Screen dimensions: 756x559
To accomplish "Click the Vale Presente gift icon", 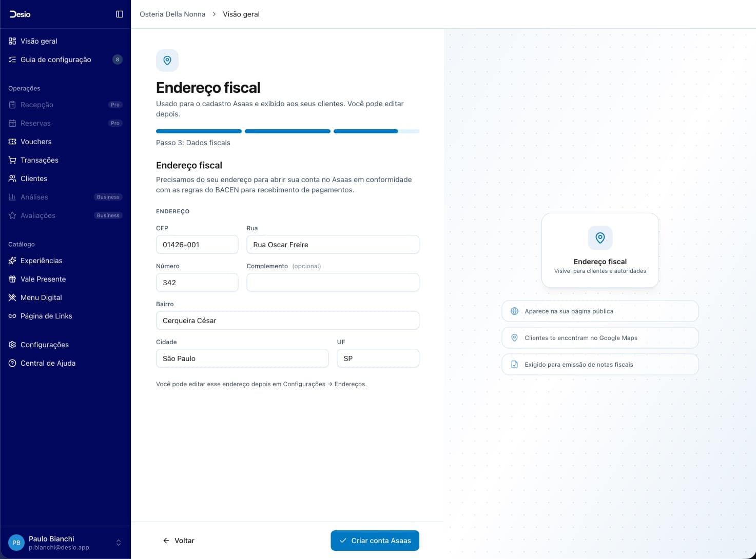I will tap(12, 279).
